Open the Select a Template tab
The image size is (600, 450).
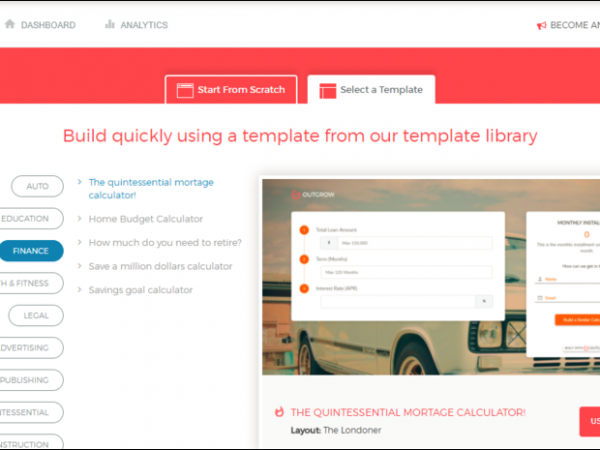tap(371, 90)
